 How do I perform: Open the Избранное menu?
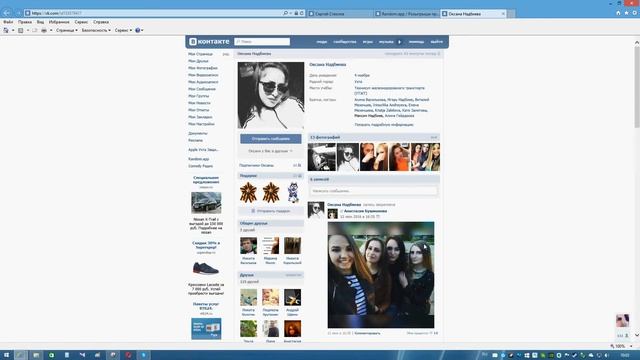pos(59,22)
